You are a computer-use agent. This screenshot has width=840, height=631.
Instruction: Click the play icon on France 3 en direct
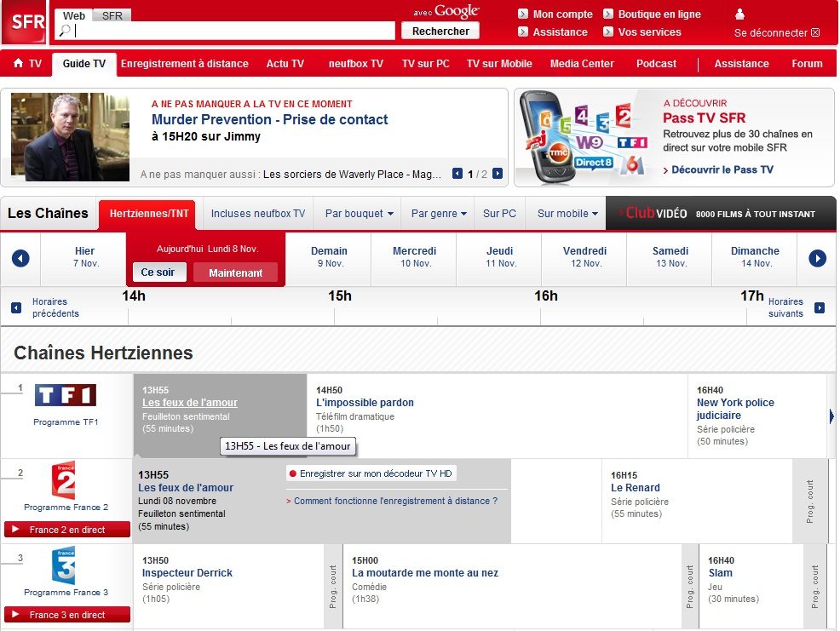coord(15,615)
